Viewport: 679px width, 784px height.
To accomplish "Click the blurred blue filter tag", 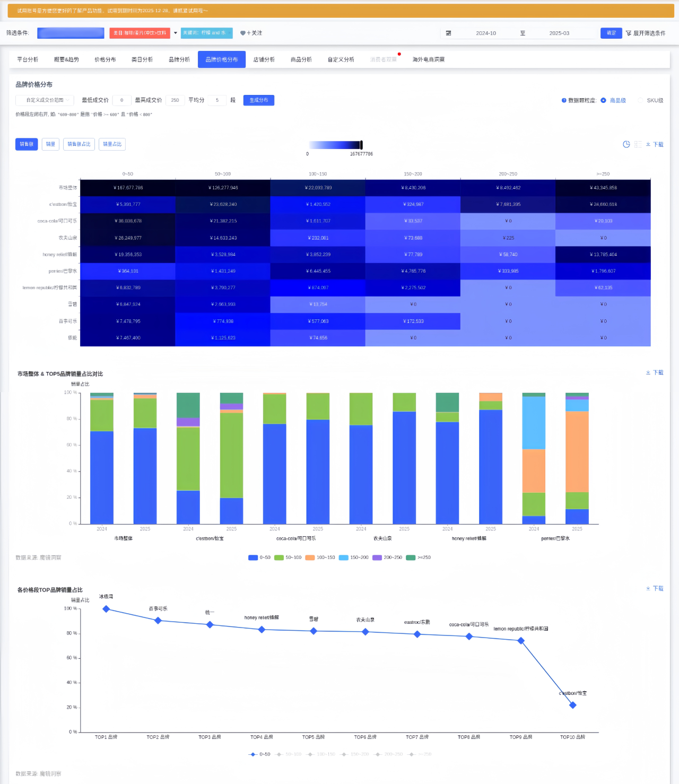I will point(71,33).
